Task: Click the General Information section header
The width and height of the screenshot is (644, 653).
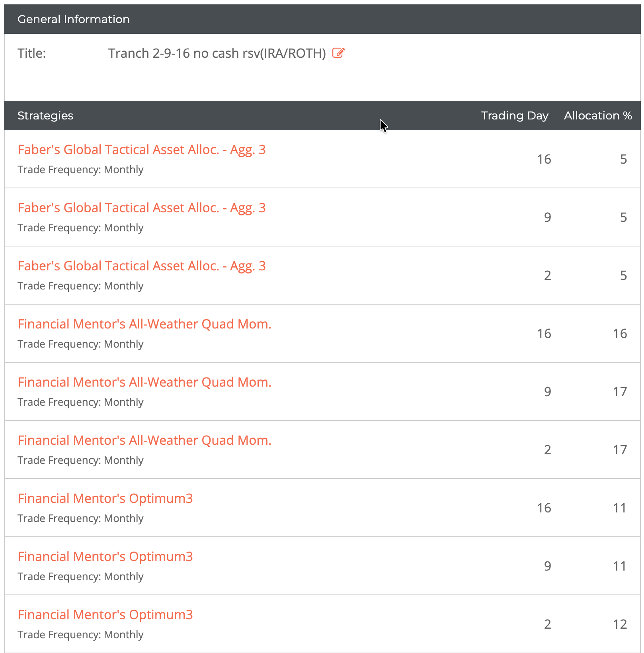Action: (x=74, y=19)
